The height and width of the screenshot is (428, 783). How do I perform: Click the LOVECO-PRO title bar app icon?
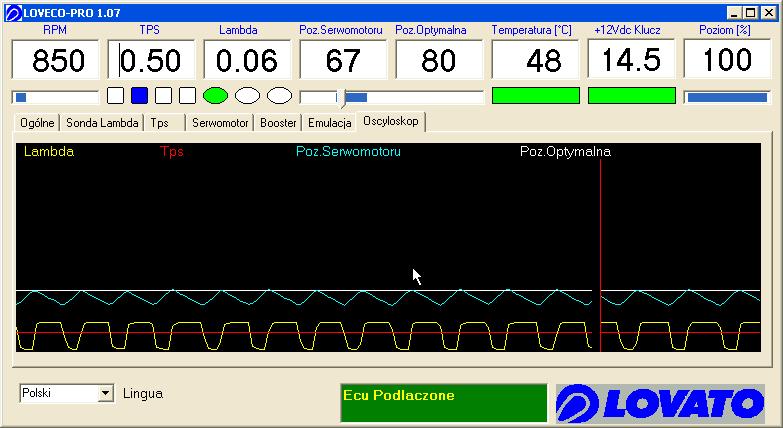[13, 13]
